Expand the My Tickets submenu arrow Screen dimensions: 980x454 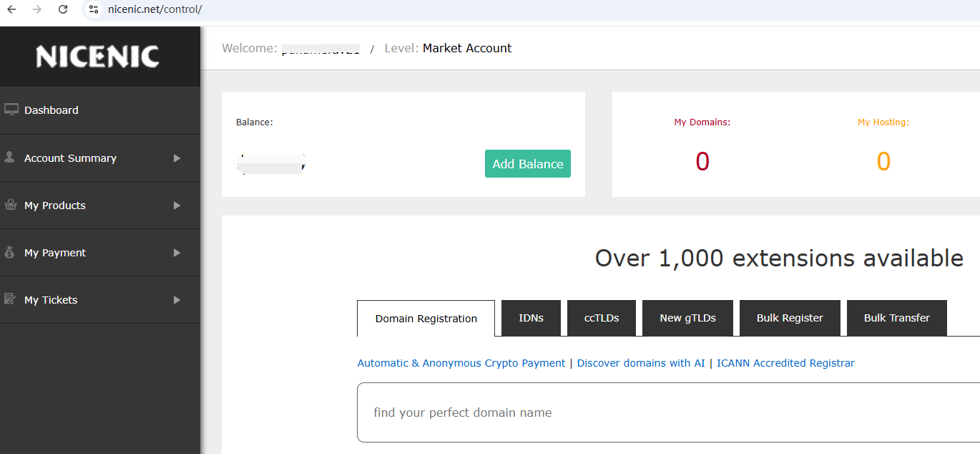tap(177, 300)
